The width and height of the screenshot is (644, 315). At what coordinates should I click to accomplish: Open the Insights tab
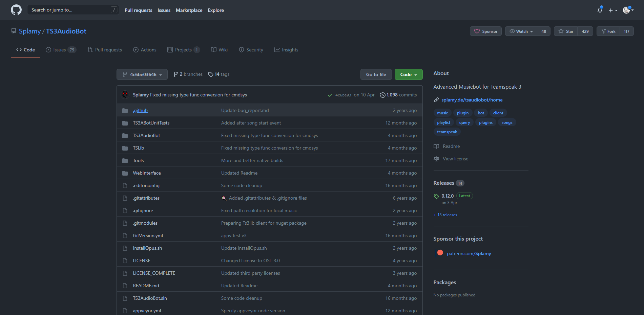(x=286, y=50)
